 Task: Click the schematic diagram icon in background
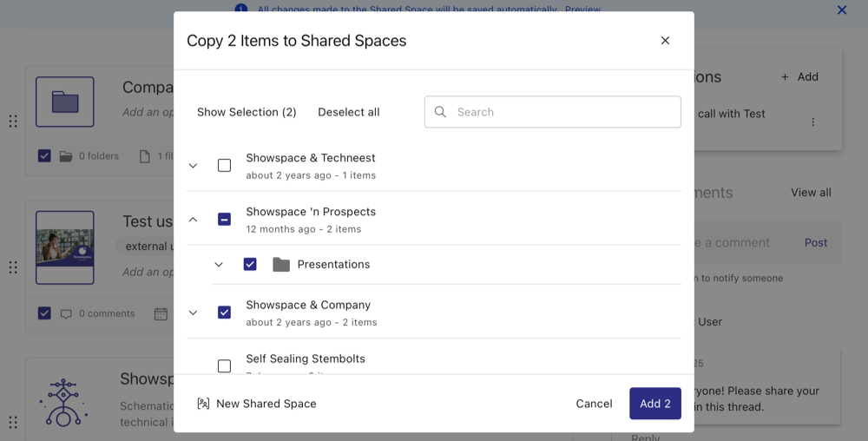coord(63,402)
